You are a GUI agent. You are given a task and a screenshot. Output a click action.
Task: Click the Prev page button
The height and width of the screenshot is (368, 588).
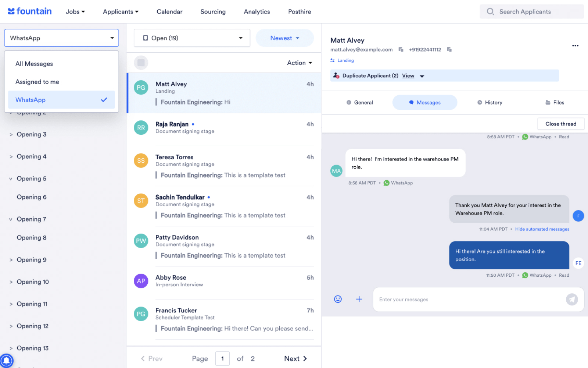[x=152, y=358]
